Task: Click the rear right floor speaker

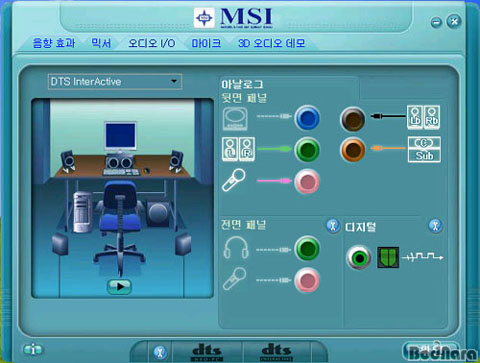Action: click(183, 244)
